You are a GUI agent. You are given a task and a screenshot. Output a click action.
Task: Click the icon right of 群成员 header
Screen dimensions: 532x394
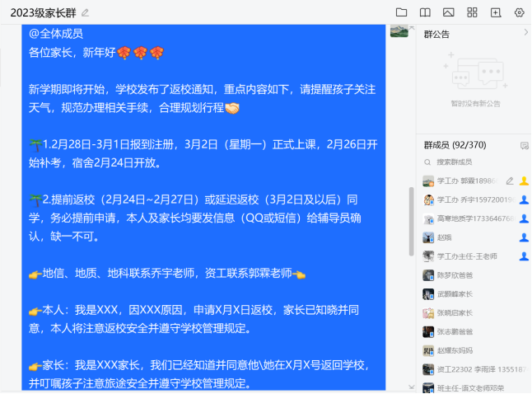pos(524,145)
